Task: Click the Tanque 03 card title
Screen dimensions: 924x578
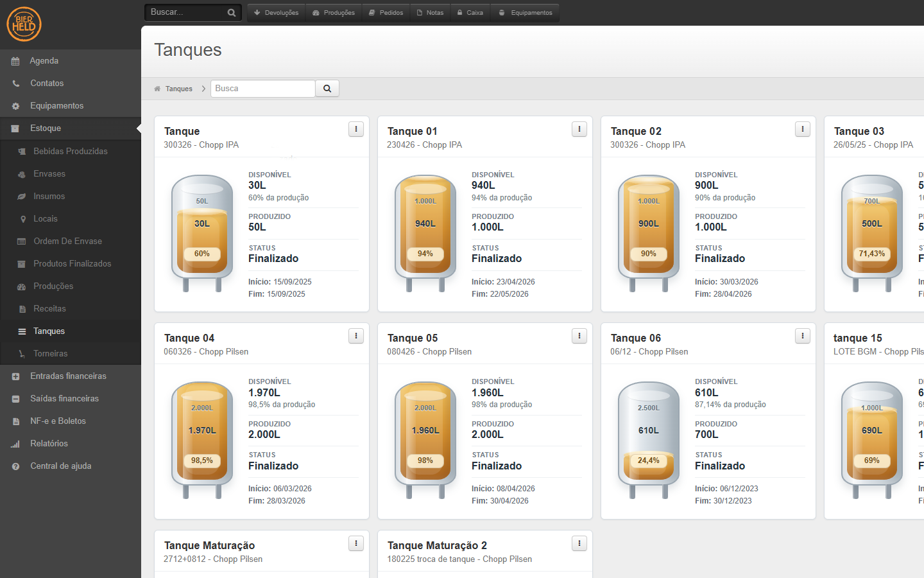Action: point(859,131)
